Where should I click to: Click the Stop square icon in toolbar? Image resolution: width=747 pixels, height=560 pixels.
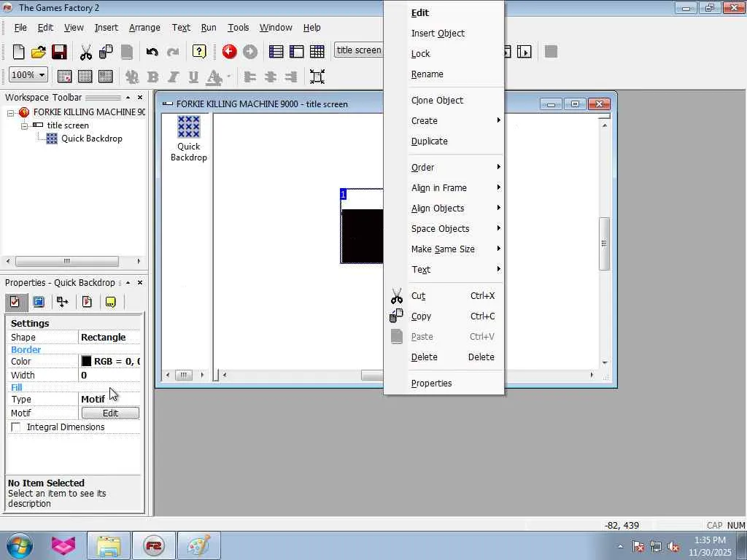click(x=551, y=52)
